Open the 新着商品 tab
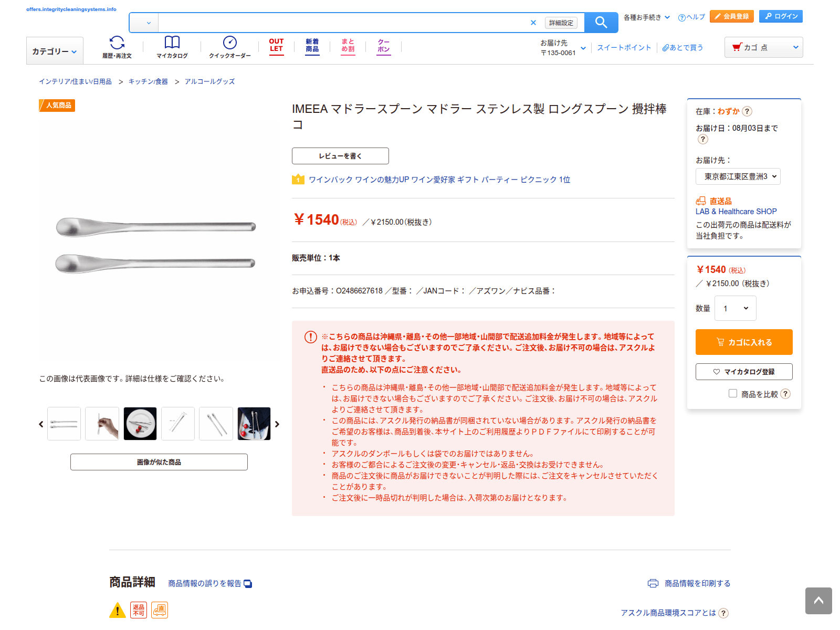The image size is (840, 630). (x=312, y=46)
